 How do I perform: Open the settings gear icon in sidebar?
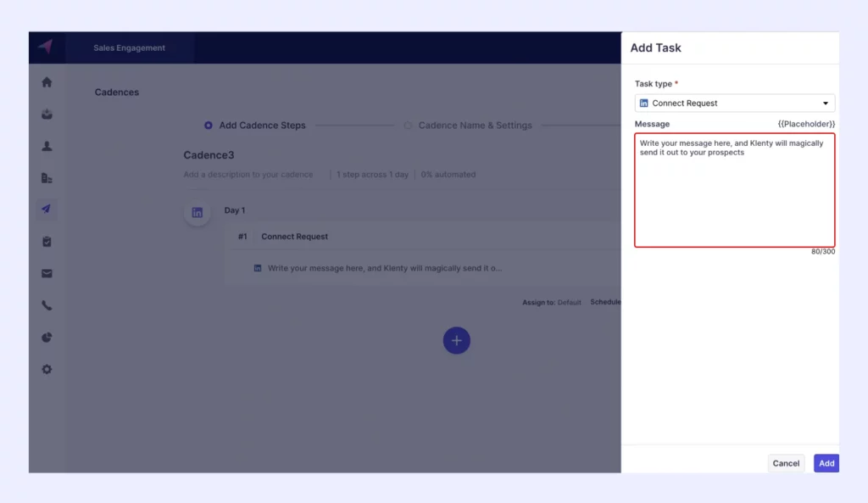[x=47, y=369]
